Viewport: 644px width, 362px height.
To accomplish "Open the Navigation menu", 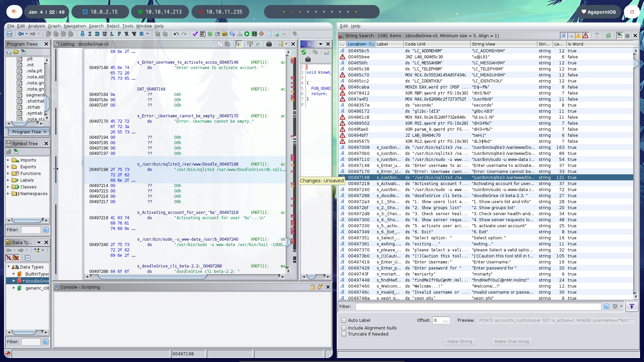I will point(74,26).
